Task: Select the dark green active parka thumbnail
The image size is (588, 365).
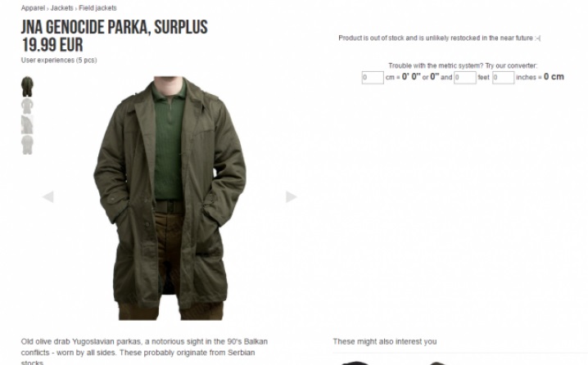Action: coord(27,87)
